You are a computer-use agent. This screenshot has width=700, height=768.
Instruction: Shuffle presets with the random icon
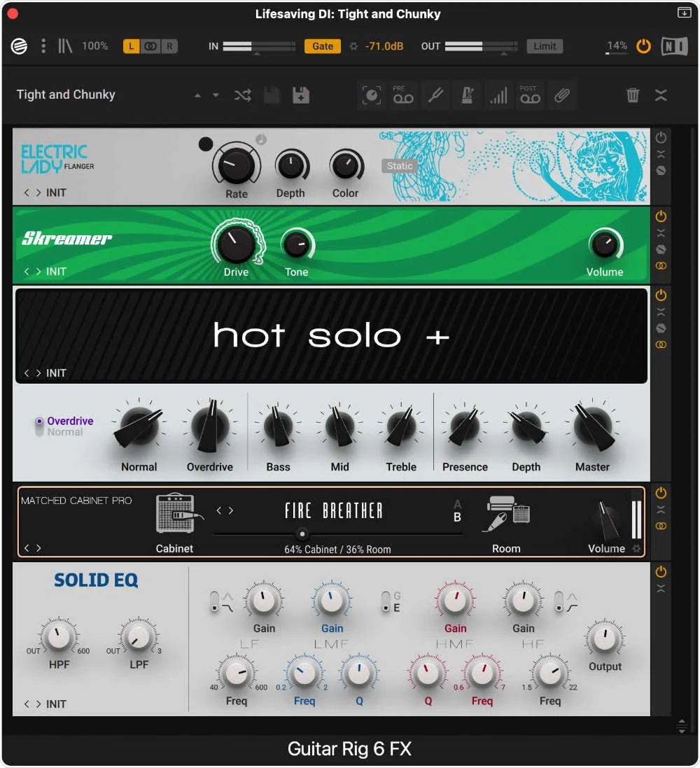[x=242, y=95]
